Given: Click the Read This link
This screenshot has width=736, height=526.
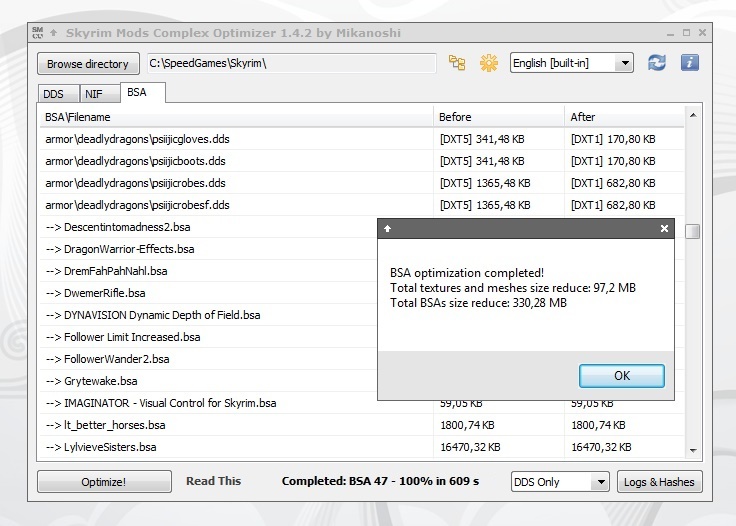Looking at the screenshot, I should 213,481.
